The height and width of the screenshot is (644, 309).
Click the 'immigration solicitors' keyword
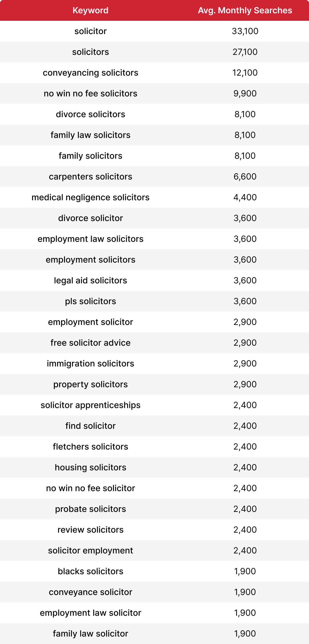(x=91, y=364)
